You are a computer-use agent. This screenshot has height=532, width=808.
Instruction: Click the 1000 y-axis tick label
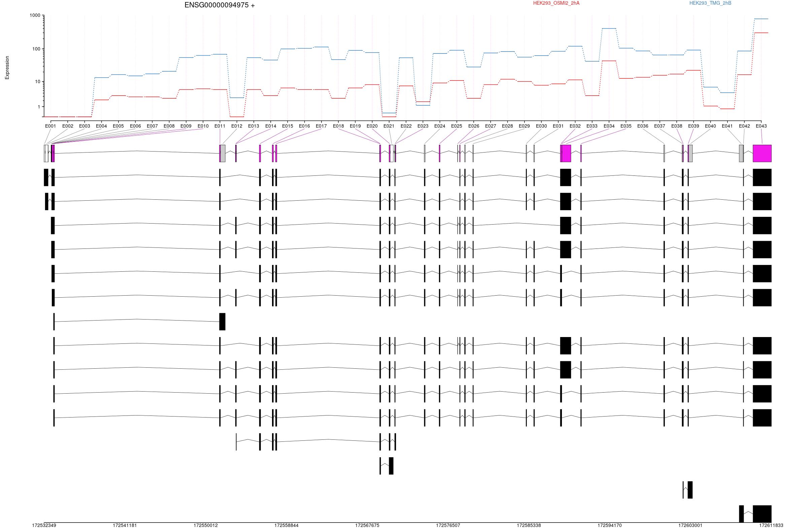[x=35, y=15]
